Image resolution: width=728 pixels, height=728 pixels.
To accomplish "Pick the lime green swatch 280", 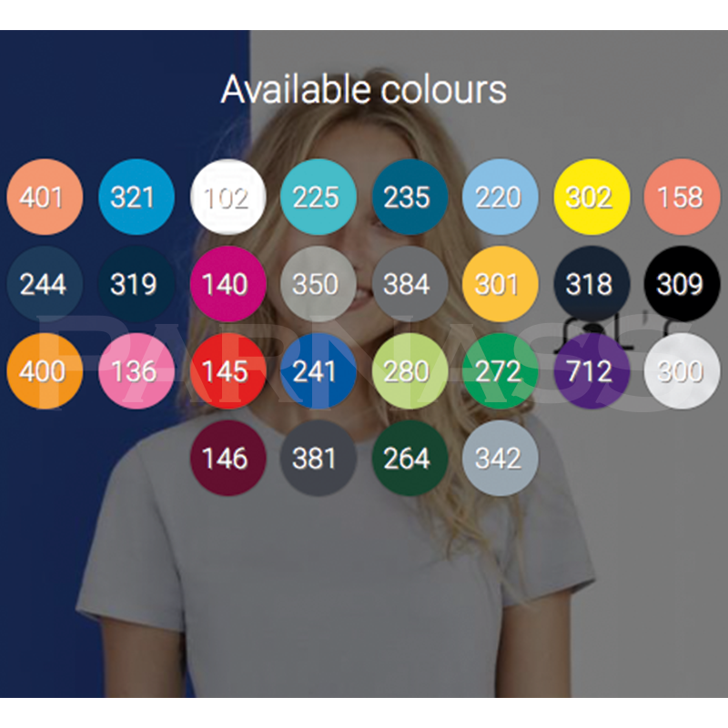I will pos(409,371).
